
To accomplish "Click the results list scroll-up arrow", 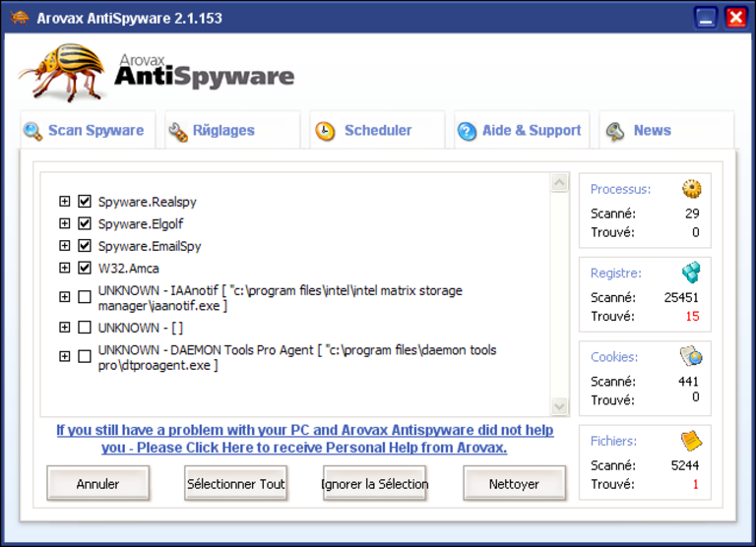I will [559, 183].
